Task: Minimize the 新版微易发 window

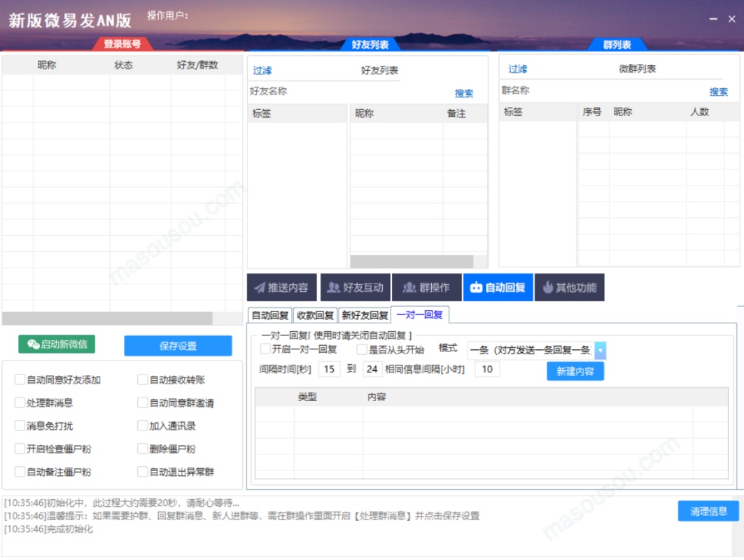Action: point(713,19)
